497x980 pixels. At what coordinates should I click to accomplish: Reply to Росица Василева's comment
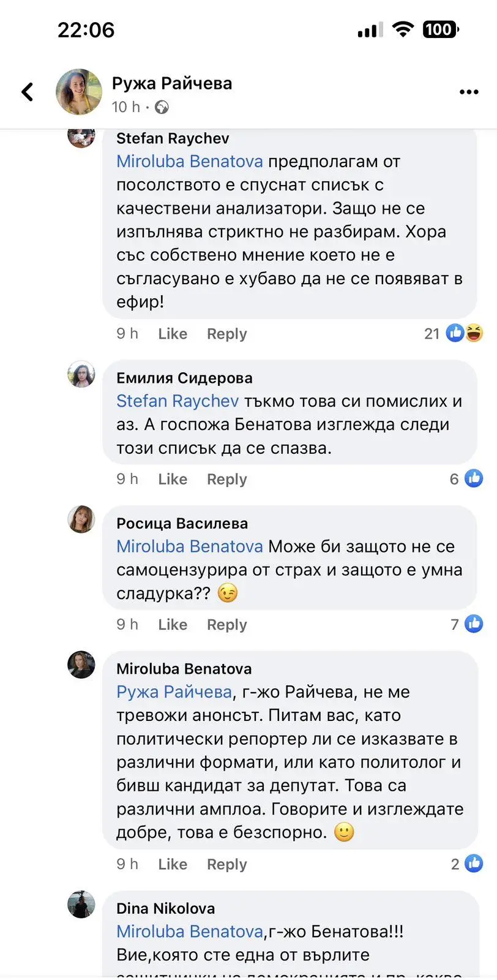tap(226, 625)
